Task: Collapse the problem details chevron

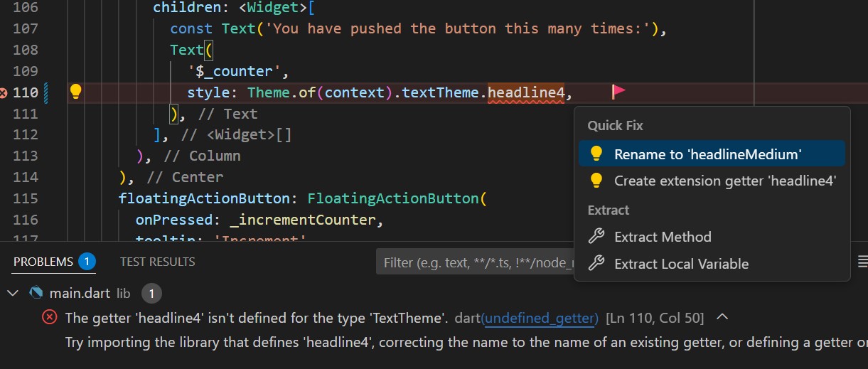Action: coord(722,316)
